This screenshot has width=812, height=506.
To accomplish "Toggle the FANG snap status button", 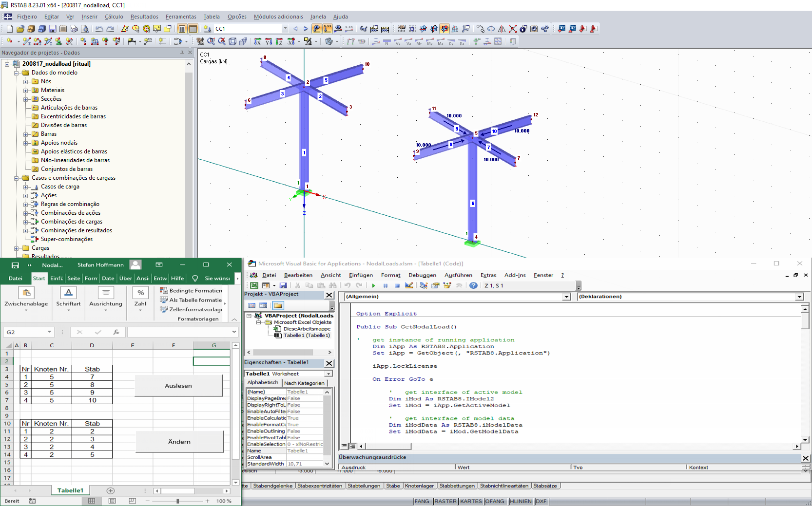I will coord(422,501).
